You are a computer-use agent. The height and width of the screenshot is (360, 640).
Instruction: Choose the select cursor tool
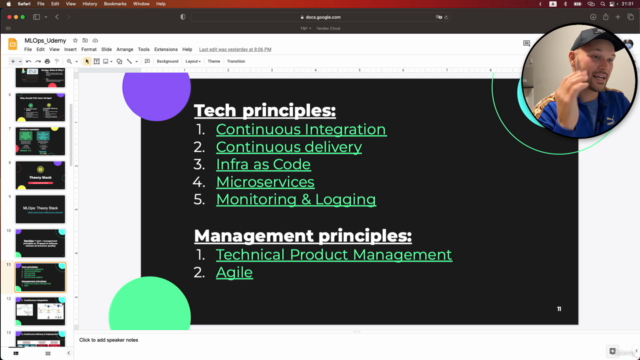click(x=87, y=61)
